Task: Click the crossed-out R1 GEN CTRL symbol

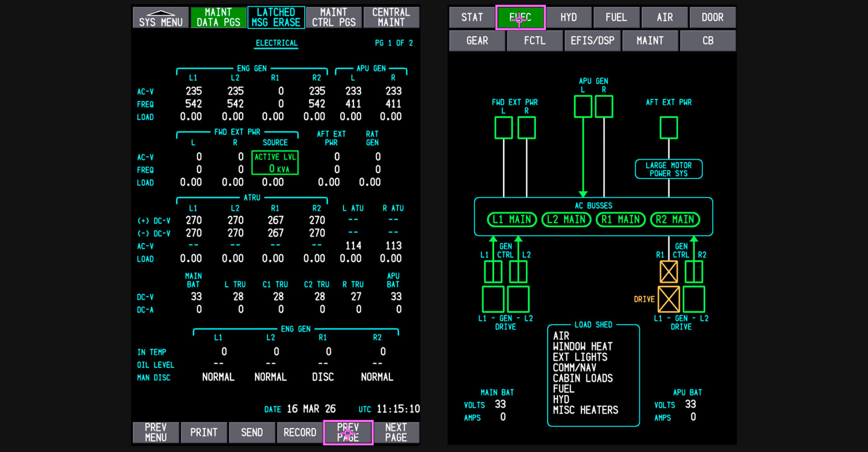Action: click(669, 272)
